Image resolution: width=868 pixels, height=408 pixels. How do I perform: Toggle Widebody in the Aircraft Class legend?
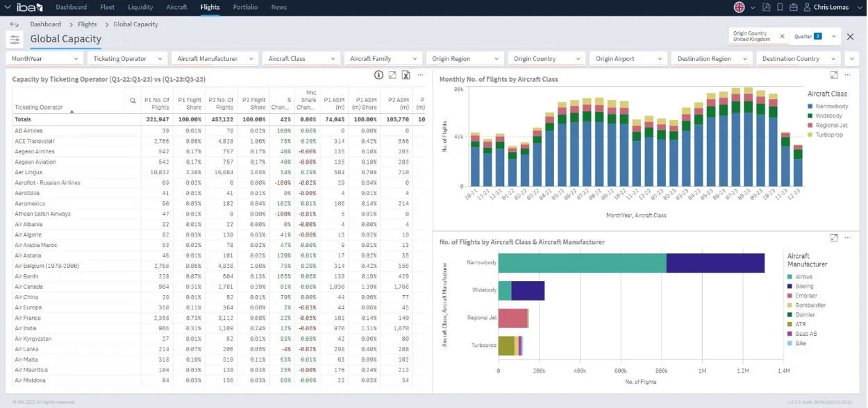[x=829, y=116]
